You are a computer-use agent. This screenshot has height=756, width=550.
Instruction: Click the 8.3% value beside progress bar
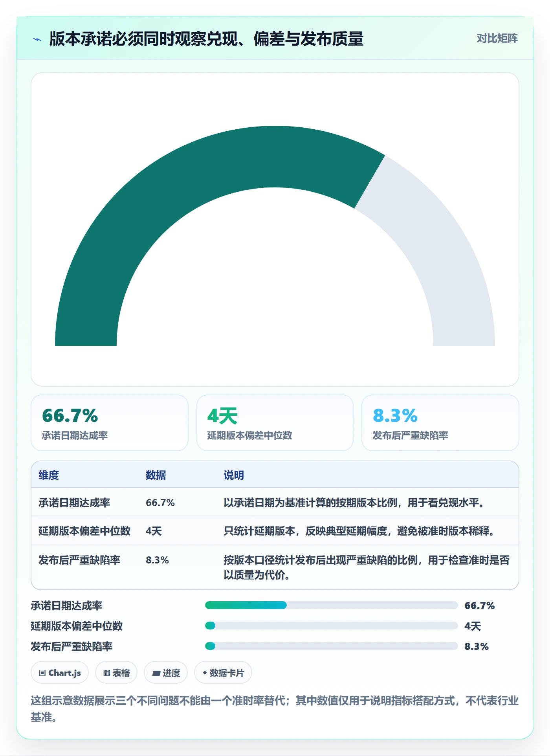pos(477,646)
